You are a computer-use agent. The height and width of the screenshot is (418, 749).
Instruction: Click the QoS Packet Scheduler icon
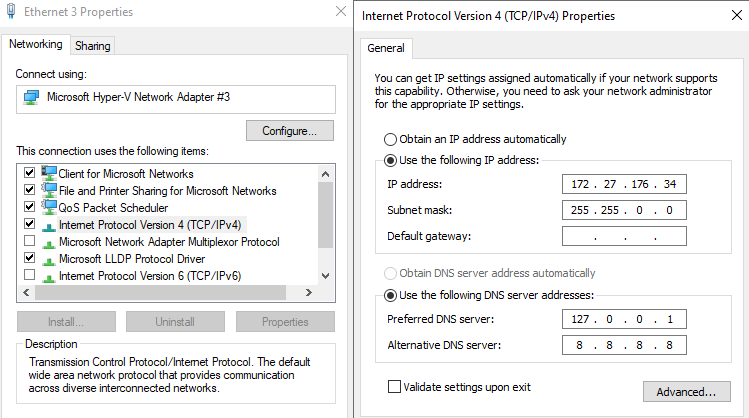(49, 207)
